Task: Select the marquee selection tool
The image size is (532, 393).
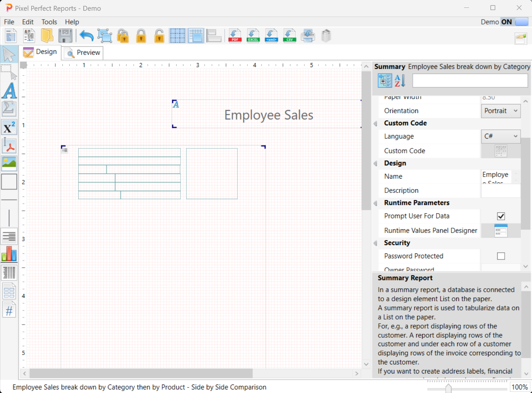Action: (9, 72)
